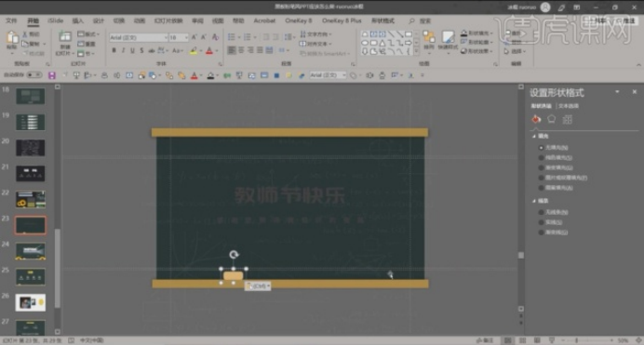Screen dimensions: 644x345
Task: Select the No line radio button
Action: (541, 212)
